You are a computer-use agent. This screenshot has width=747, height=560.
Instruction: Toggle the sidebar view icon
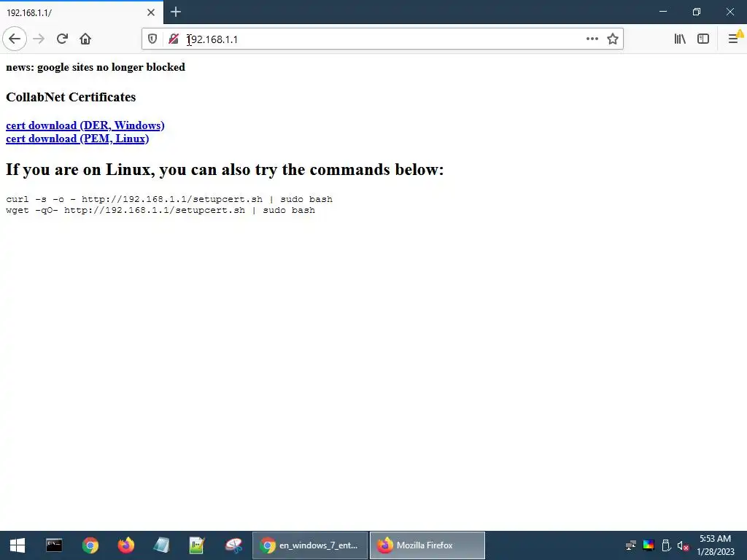click(703, 39)
